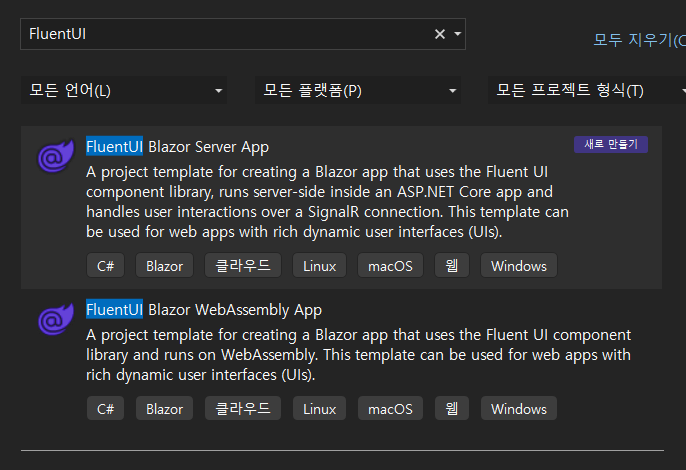
Task: Click macOS tag under WebAssembly App
Action: tap(390, 409)
